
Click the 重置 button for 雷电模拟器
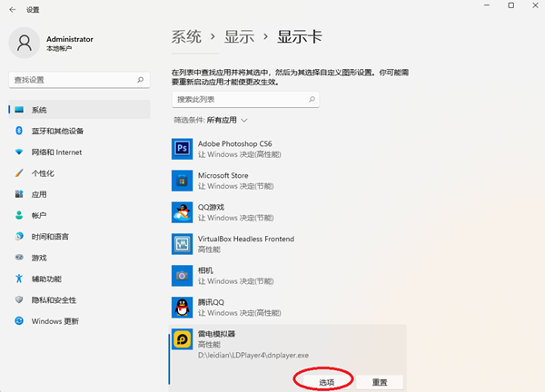point(380,382)
